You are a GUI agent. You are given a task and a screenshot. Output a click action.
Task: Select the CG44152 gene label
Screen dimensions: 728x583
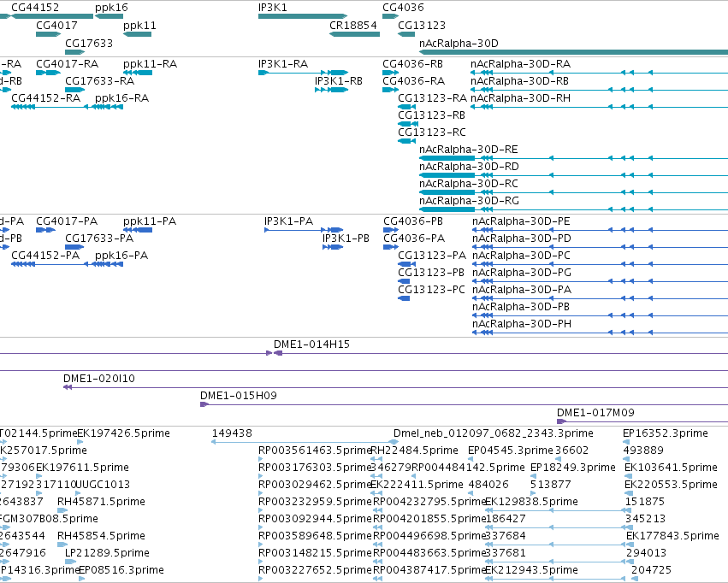pyautogui.click(x=35, y=8)
